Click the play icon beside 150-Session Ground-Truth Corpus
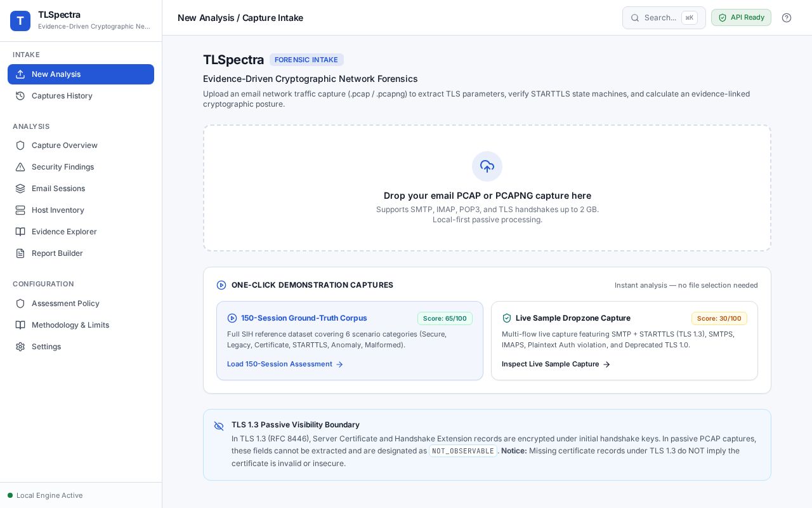 click(232, 318)
